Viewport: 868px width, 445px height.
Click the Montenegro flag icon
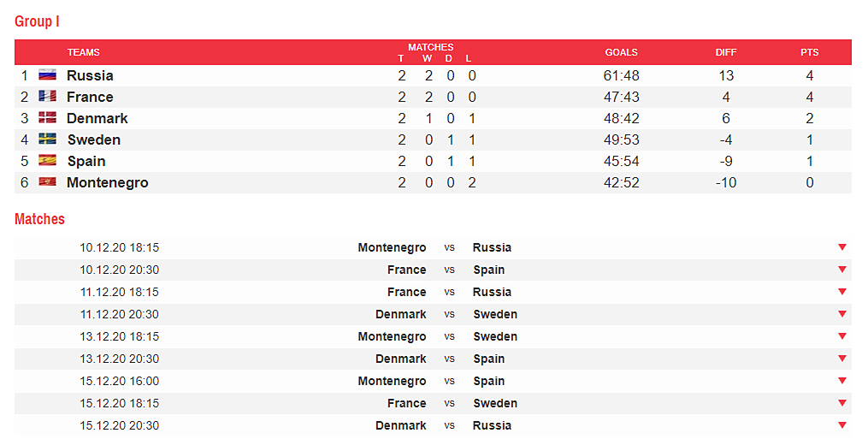(47, 182)
